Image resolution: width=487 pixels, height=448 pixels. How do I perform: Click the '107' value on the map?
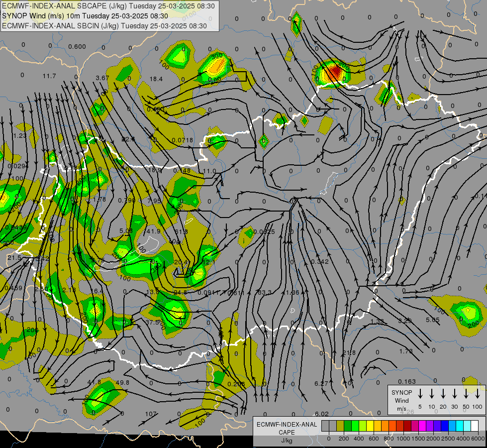tap(151, 414)
